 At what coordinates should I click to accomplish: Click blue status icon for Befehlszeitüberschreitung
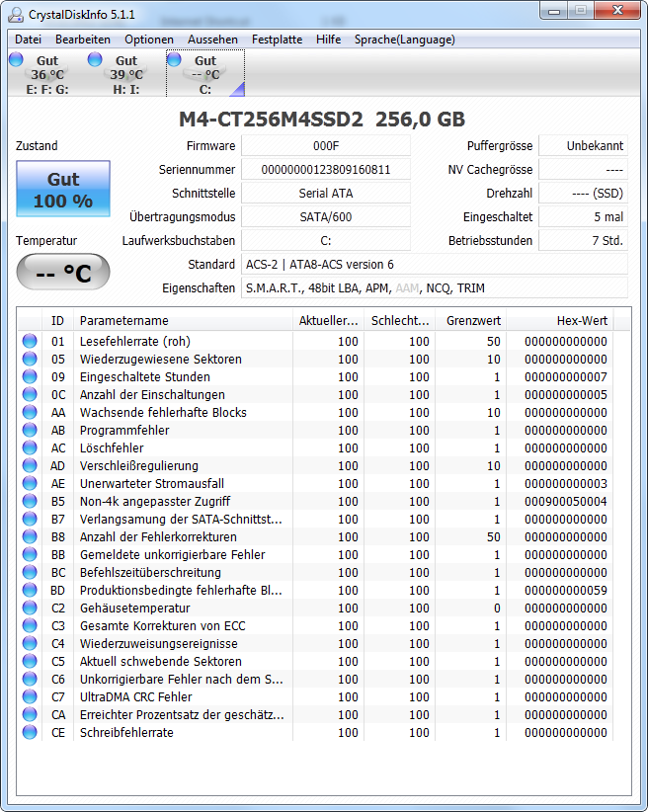(30, 572)
